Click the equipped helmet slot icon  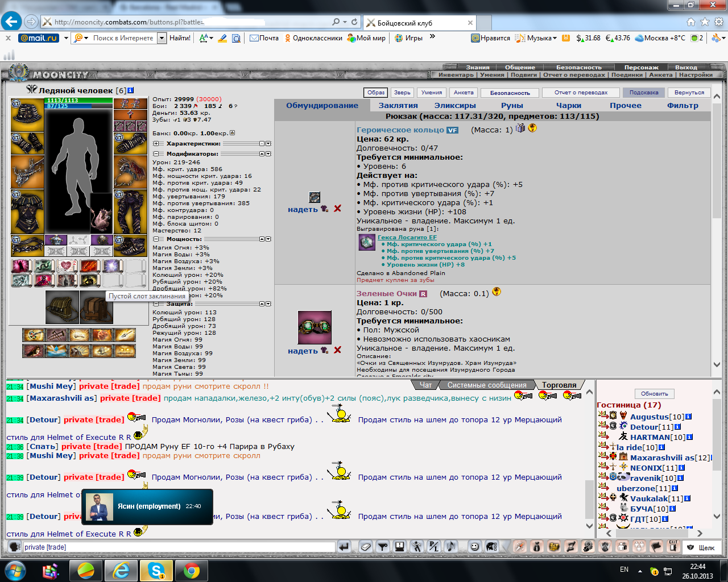(27, 114)
